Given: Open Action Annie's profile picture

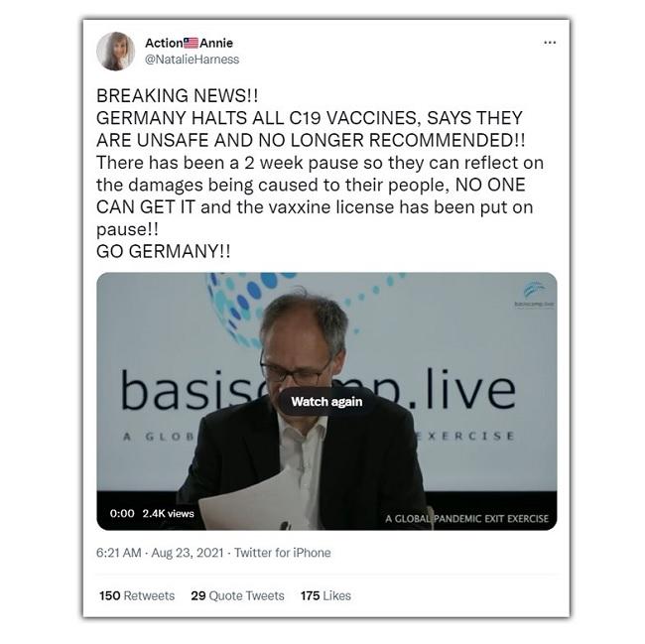Looking at the screenshot, I should point(115,51).
